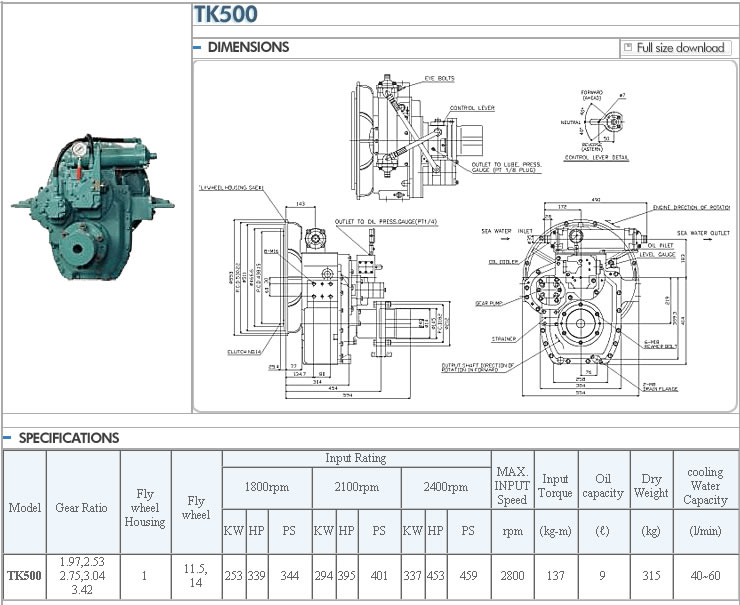Click the gear ratio values cell
The image size is (740, 605).
83,576
